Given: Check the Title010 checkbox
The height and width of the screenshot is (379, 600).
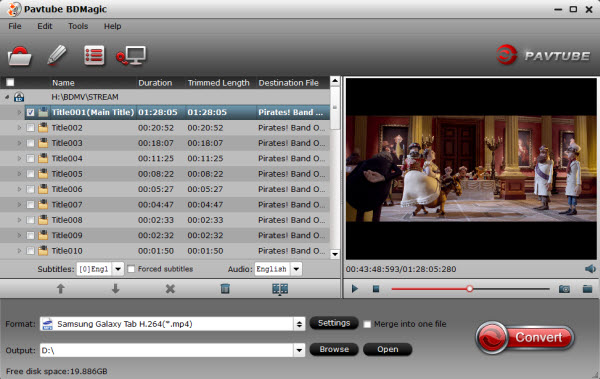Looking at the screenshot, I should coord(31,251).
